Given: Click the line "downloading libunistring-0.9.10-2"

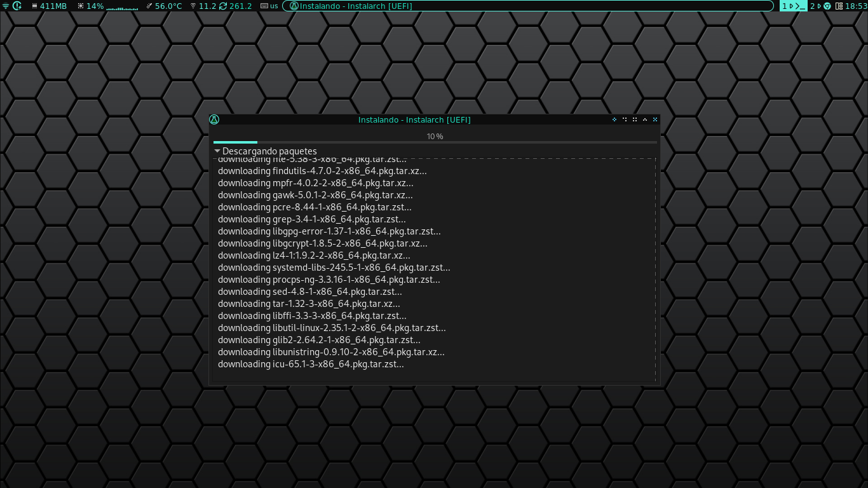Looking at the screenshot, I should click(331, 352).
